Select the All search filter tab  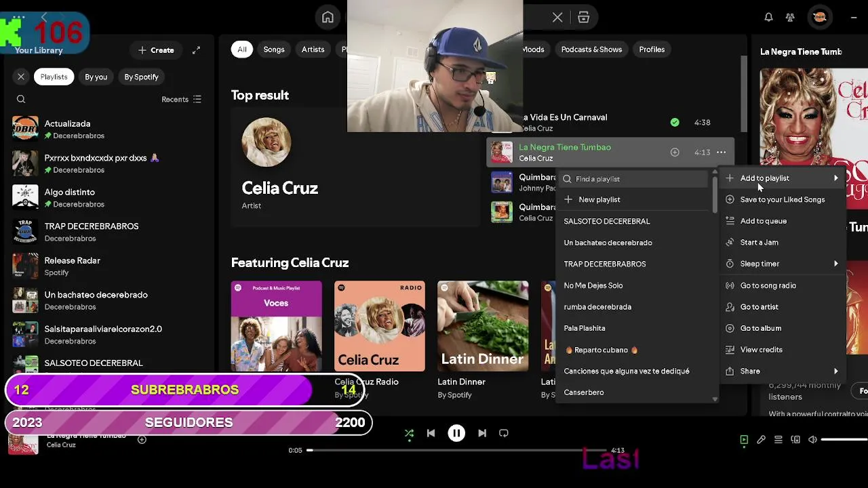coord(242,49)
